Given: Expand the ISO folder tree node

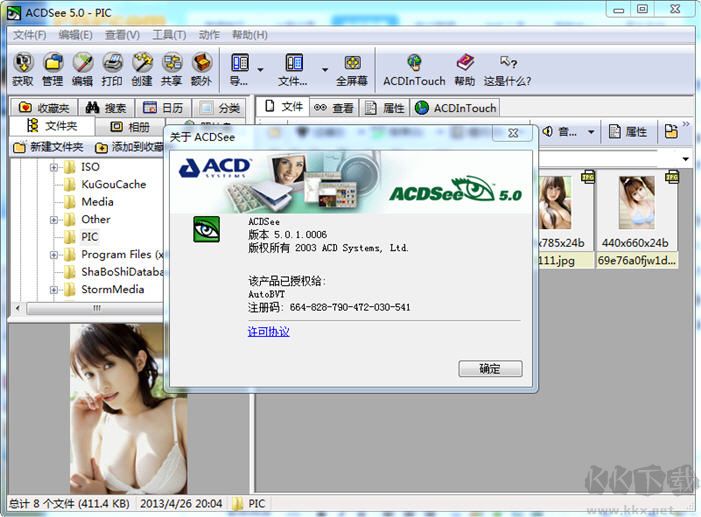Looking at the screenshot, I should [x=54, y=167].
